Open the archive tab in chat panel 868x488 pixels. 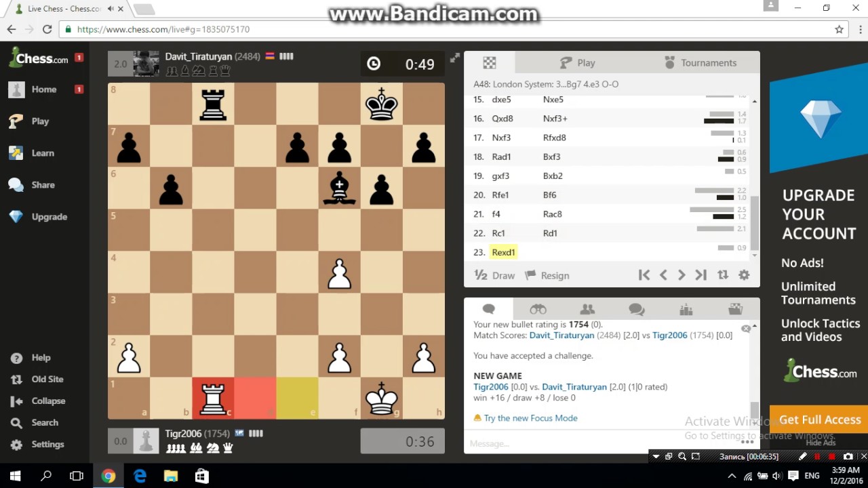735,309
